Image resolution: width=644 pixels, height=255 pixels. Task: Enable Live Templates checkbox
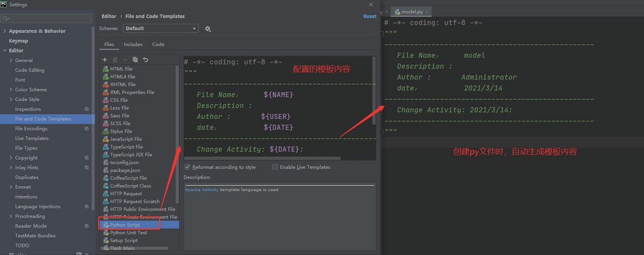275,167
